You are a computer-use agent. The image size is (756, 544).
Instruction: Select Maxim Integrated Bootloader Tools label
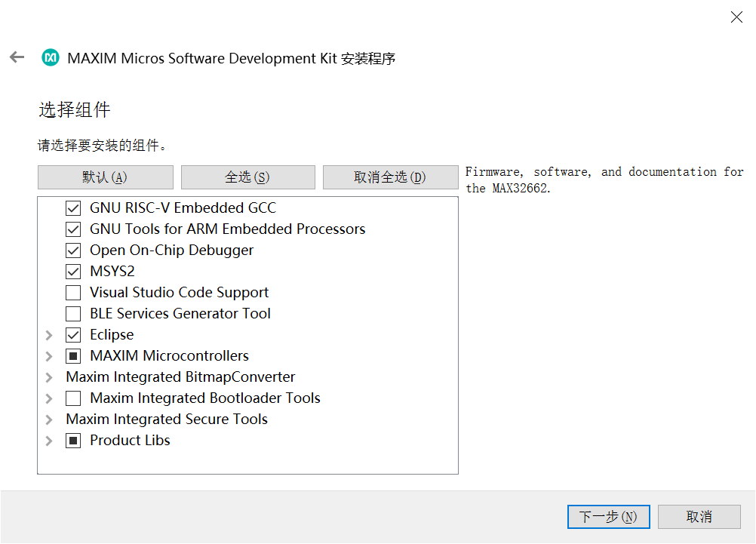pos(205,398)
